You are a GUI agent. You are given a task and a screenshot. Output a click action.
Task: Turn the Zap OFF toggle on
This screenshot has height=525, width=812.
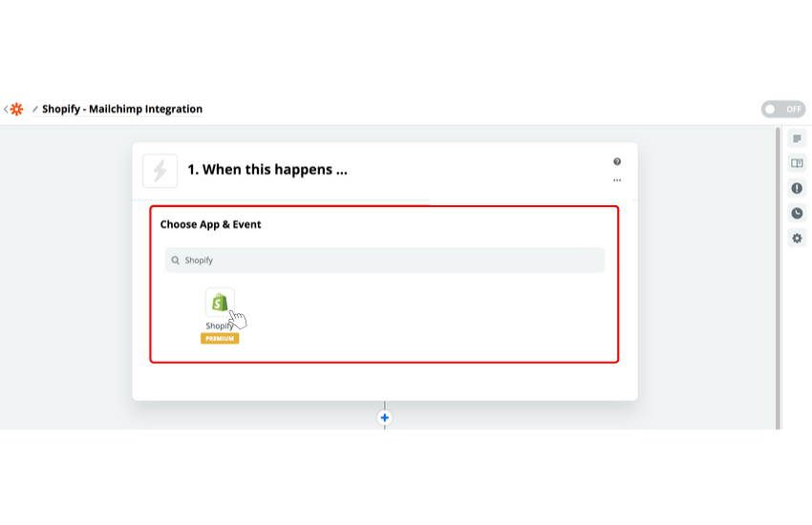click(782, 109)
